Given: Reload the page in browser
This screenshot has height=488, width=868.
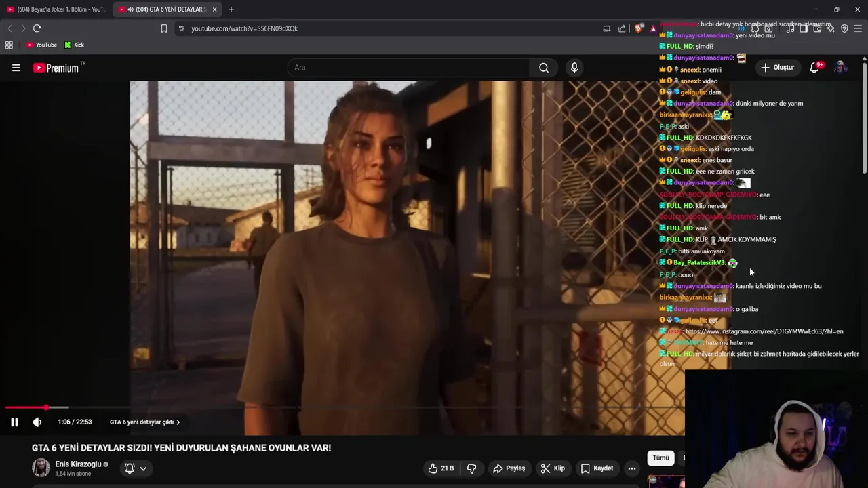Looking at the screenshot, I should click(x=37, y=28).
